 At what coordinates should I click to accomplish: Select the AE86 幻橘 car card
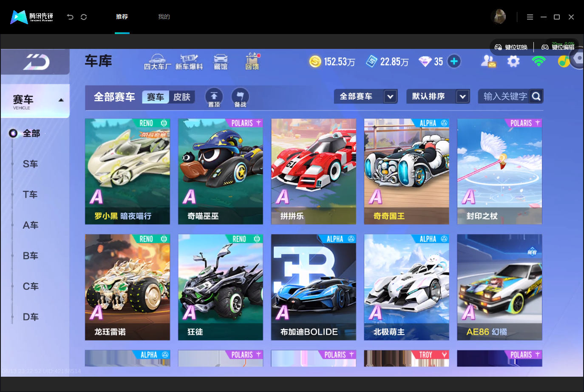(x=500, y=287)
